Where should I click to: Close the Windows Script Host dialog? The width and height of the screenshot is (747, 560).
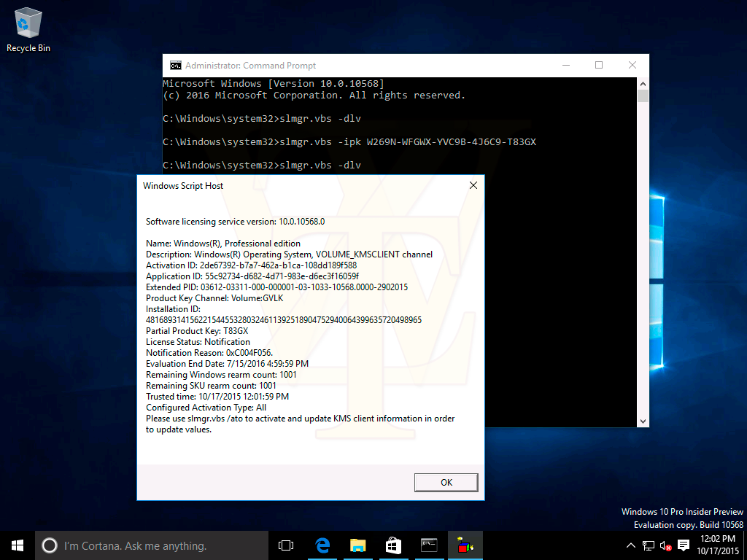pos(473,186)
